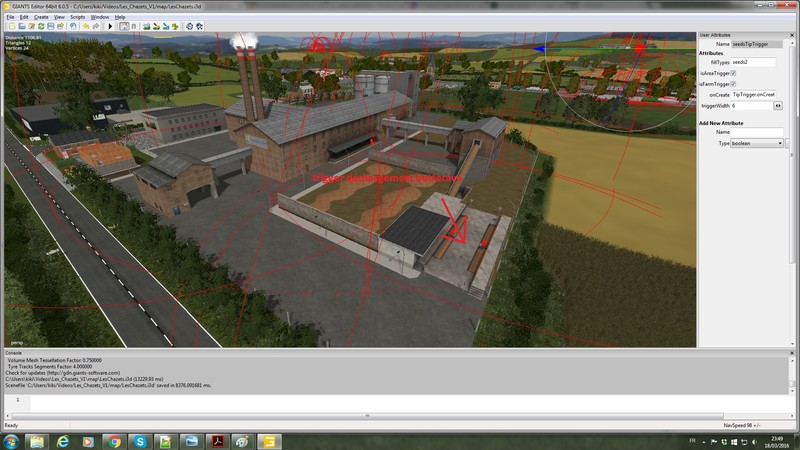800x450 pixels.
Task: Click the Undo arrow icon
Action: pos(87,26)
